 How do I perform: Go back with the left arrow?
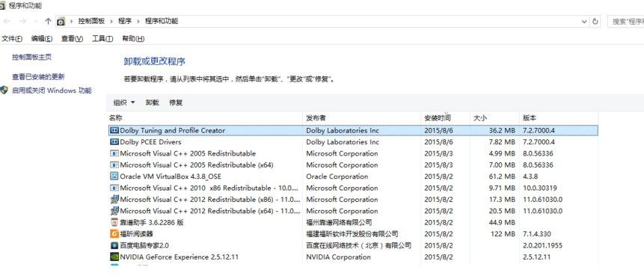tap(7, 22)
